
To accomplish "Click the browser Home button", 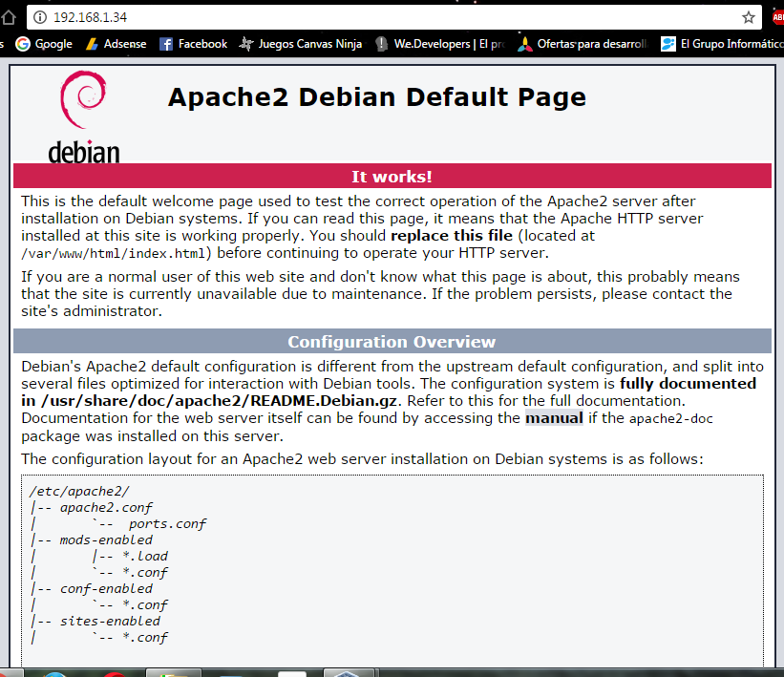I will coord(8,17).
